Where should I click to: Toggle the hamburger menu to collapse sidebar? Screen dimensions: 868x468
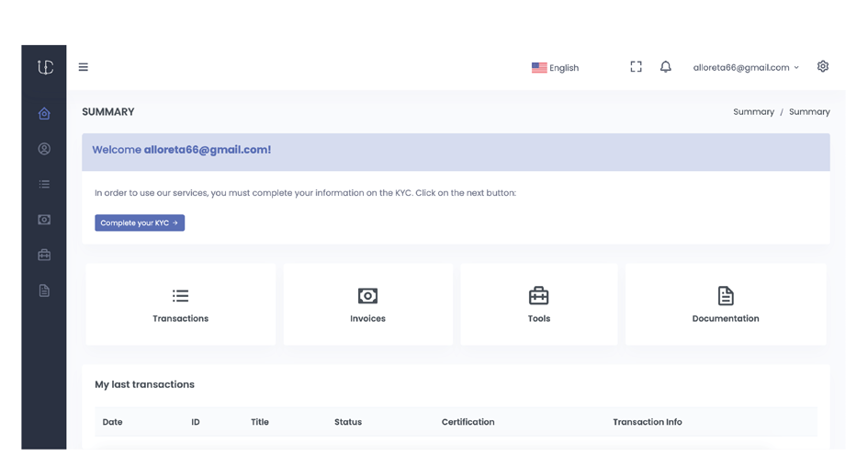pos(84,67)
